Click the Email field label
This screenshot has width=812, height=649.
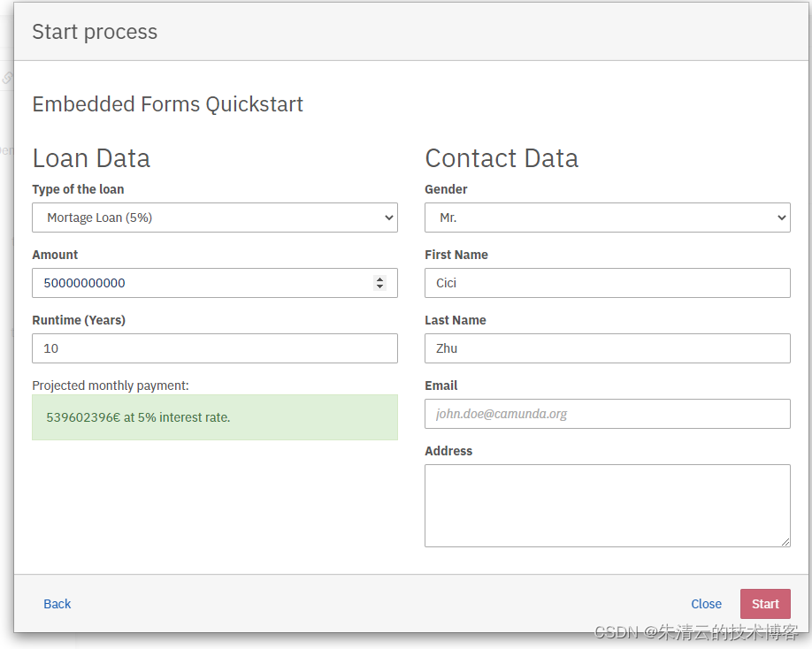(x=441, y=386)
